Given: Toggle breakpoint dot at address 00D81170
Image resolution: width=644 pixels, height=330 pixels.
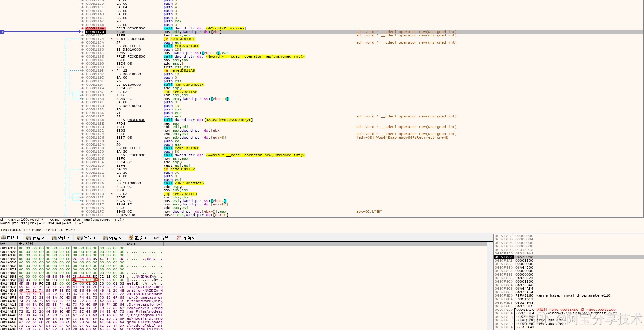Looking at the screenshot, I should [83, 32].
